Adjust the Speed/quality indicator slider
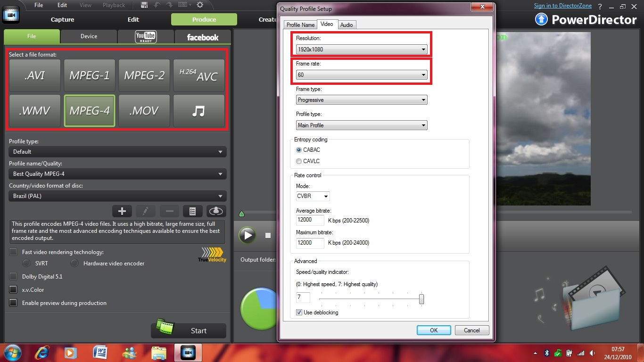The height and width of the screenshot is (362, 644). [x=421, y=299]
